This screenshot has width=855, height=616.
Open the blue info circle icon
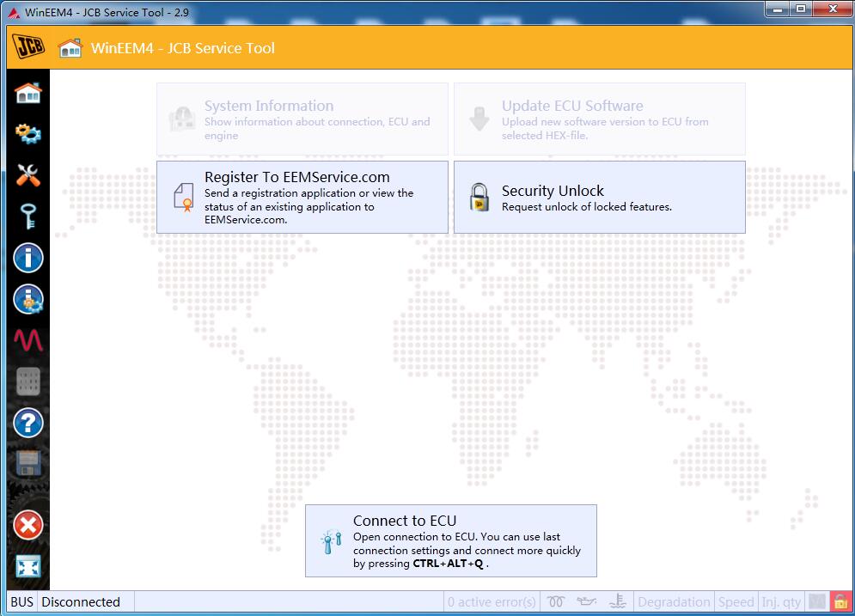(28, 258)
